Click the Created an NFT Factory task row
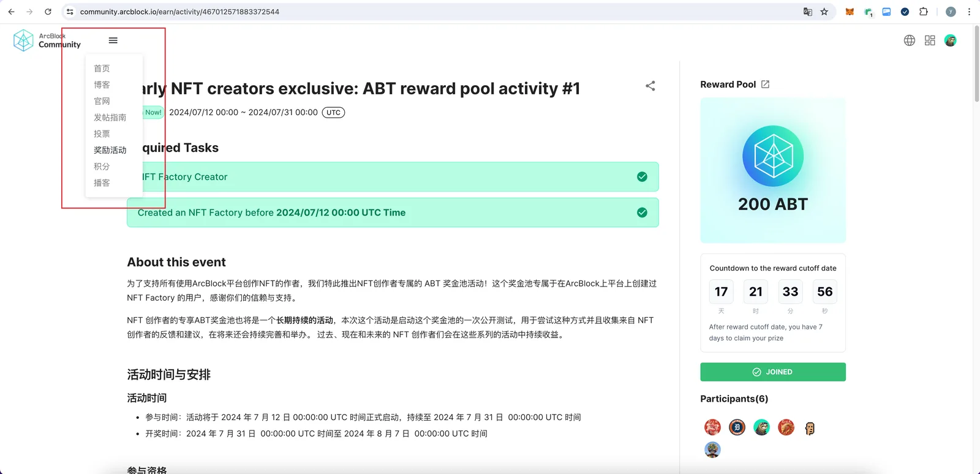 click(x=393, y=213)
